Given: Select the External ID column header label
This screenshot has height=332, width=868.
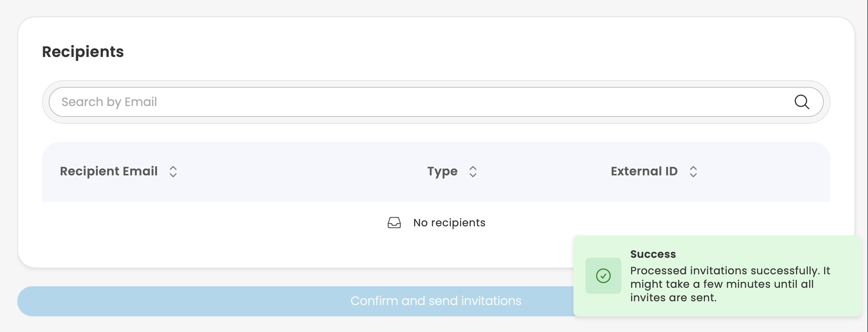Looking at the screenshot, I should (644, 171).
